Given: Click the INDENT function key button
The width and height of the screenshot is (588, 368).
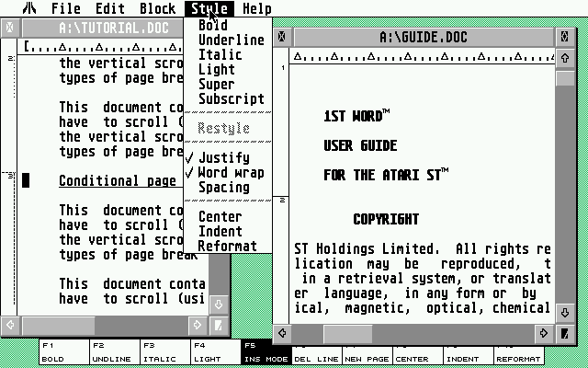Looking at the screenshot, I should click(468, 355).
